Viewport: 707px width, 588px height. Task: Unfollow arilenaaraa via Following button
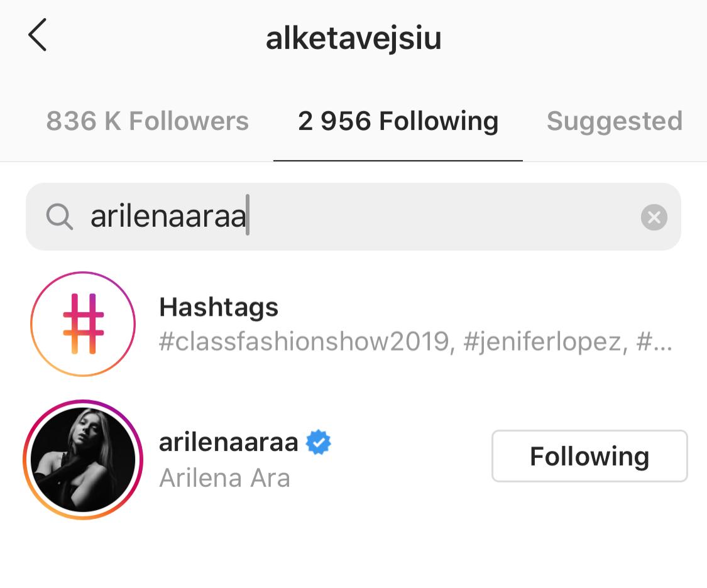pyautogui.click(x=589, y=456)
